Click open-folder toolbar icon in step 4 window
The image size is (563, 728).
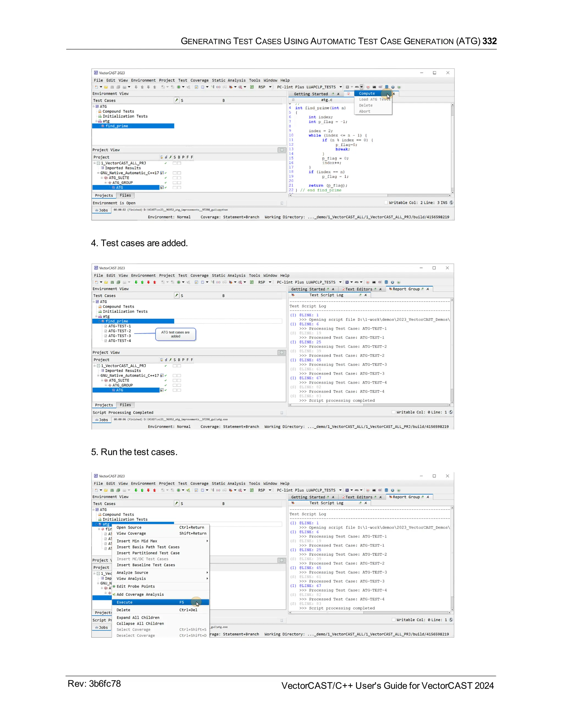coord(106,282)
